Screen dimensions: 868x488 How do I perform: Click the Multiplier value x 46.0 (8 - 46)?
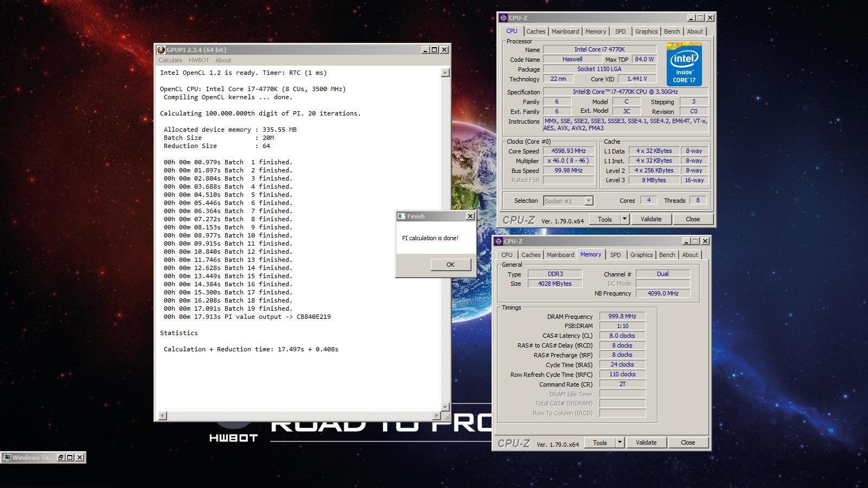click(569, 161)
